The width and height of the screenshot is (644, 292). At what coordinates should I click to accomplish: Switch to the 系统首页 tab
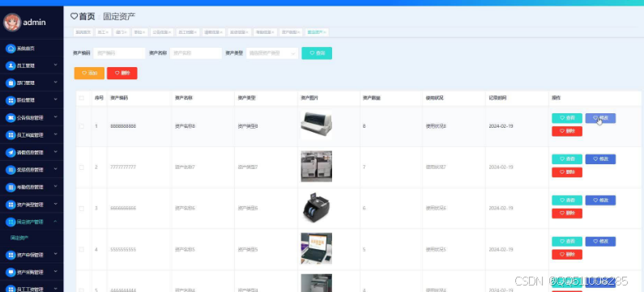(83, 32)
